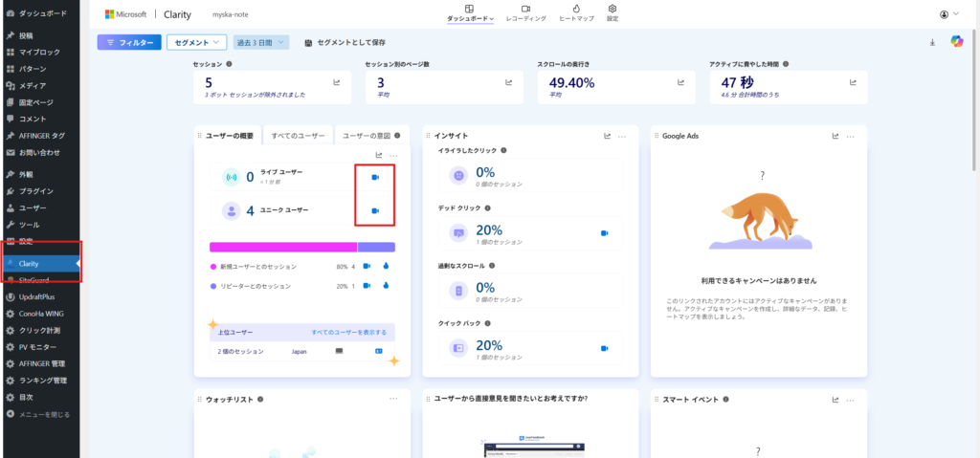
Task: Open chart view in Google Ads panel
Action: 835,136
